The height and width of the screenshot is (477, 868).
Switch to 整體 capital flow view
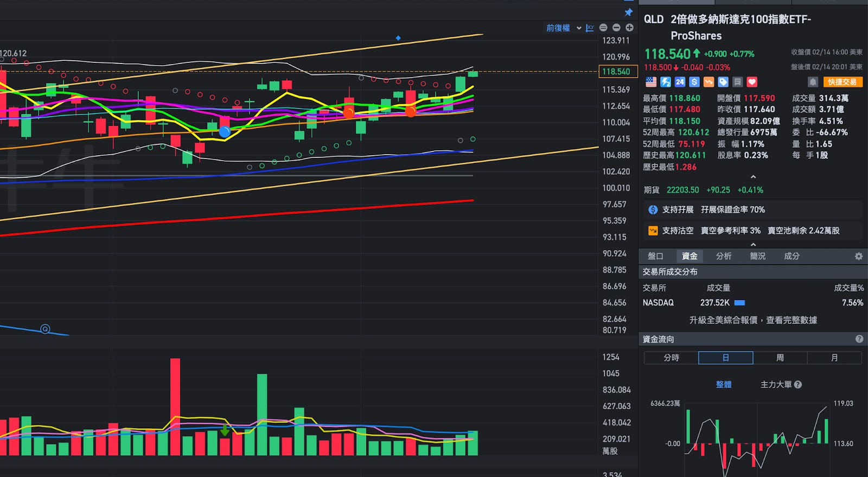tap(724, 385)
